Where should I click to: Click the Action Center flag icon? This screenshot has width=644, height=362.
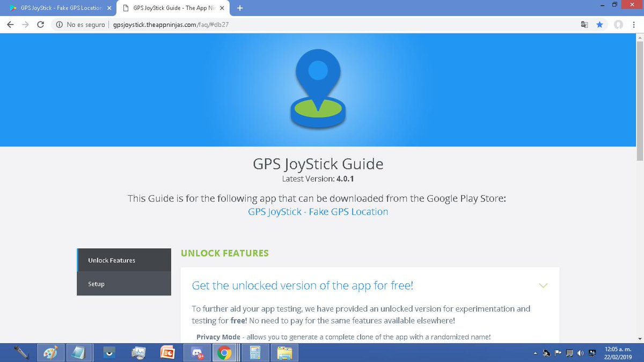(x=558, y=353)
